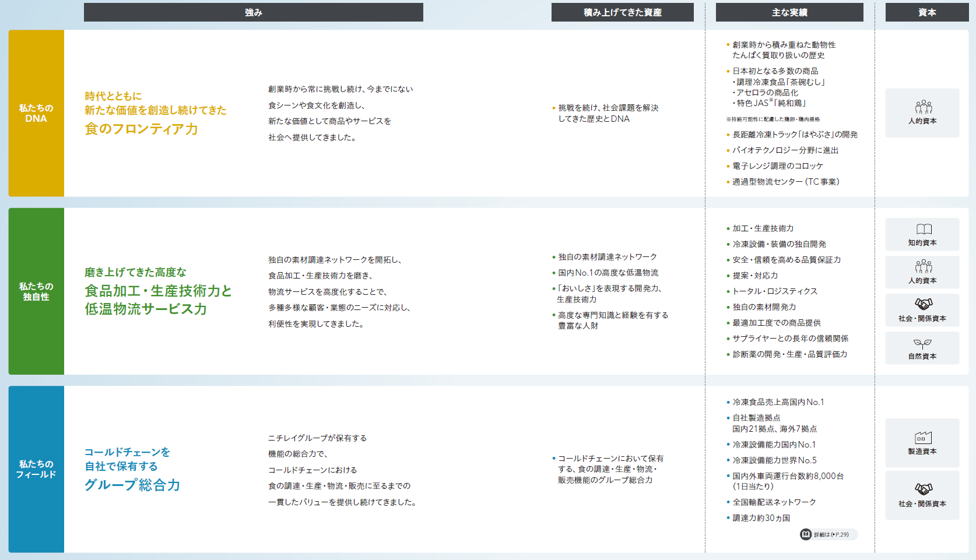Click the line ニチレイグループが保有する
Image resolution: width=976 pixels, height=560 pixels.
click(317, 438)
